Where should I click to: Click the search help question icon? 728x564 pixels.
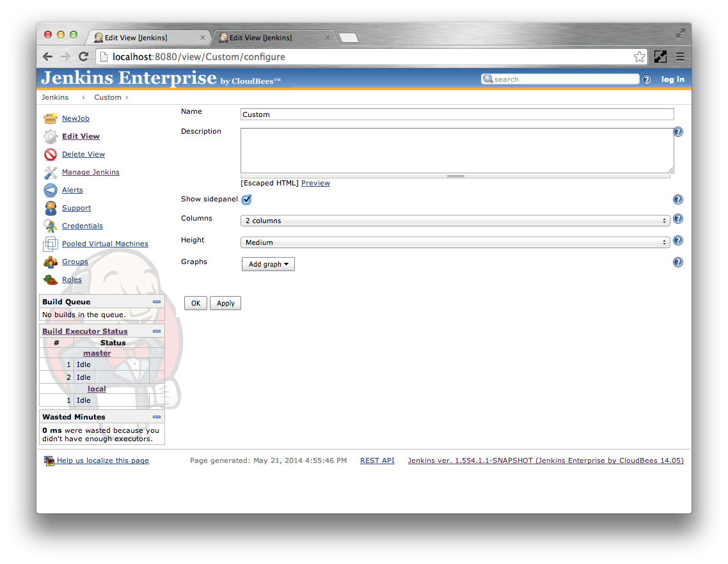click(x=646, y=80)
